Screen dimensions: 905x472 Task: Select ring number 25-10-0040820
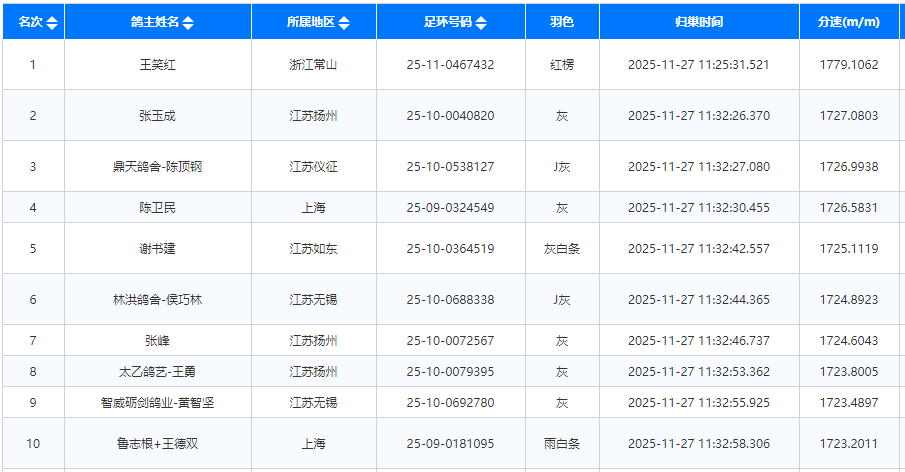tap(450, 116)
